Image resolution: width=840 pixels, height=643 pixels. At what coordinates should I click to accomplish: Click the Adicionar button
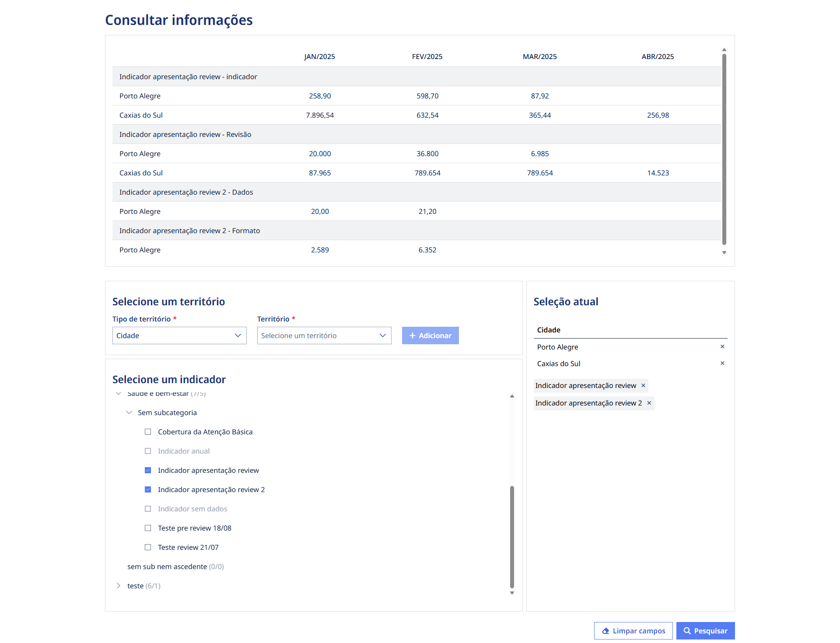coord(430,335)
